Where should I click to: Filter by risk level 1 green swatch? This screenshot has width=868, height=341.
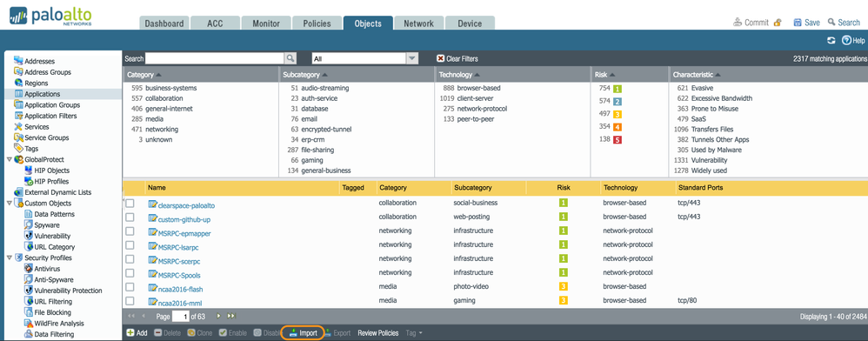click(618, 88)
